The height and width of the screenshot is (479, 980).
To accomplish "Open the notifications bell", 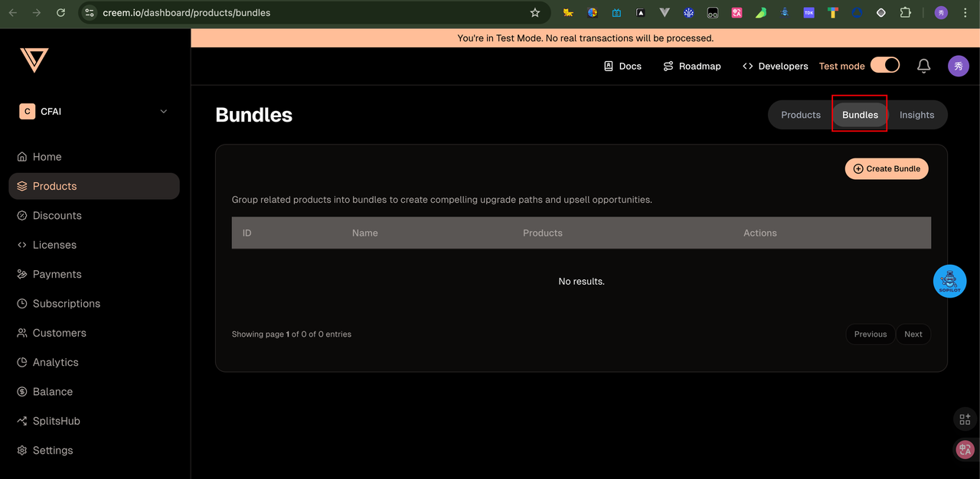I will click(x=923, y=66).
